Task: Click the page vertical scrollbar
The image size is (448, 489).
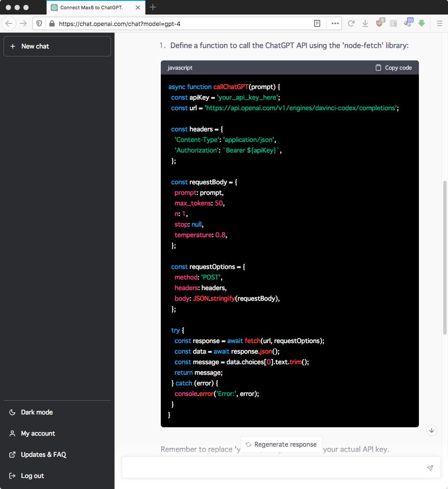Action: 444,256
